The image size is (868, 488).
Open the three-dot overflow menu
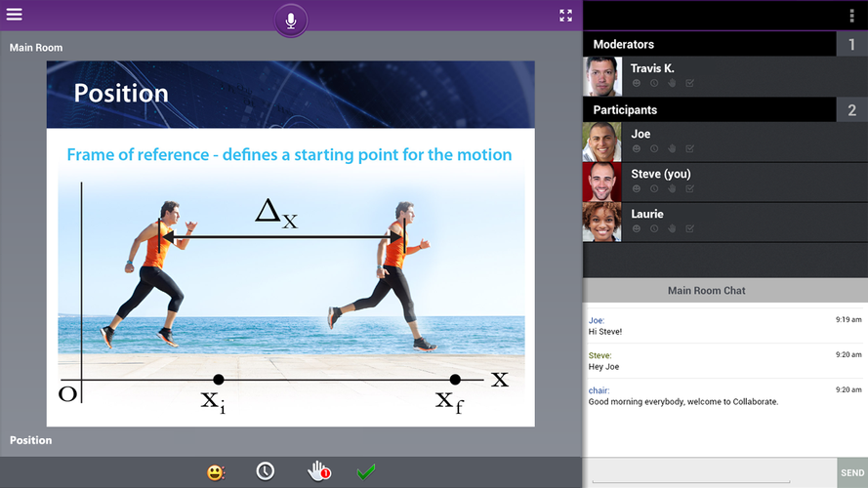click(851, 16)
